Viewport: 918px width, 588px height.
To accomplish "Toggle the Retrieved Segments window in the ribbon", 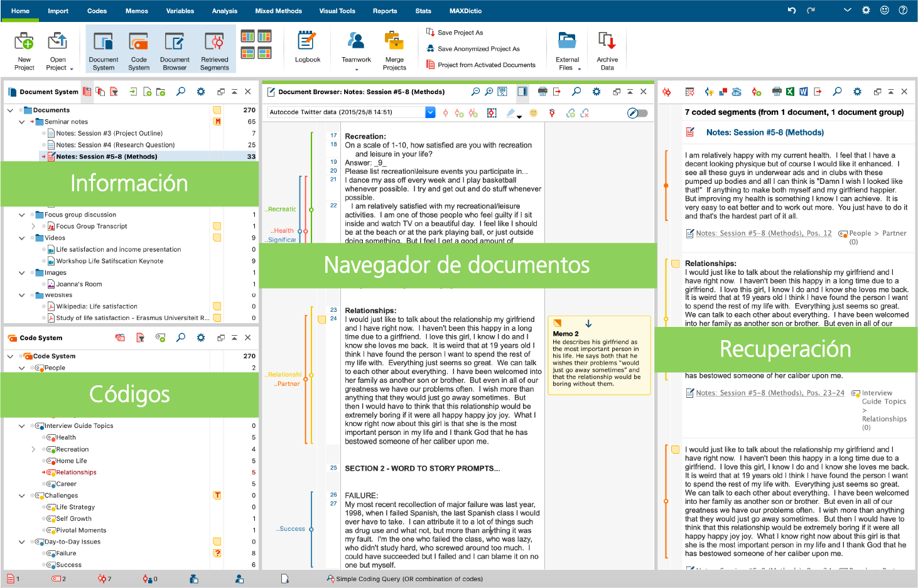I will [x=215, y=51].
